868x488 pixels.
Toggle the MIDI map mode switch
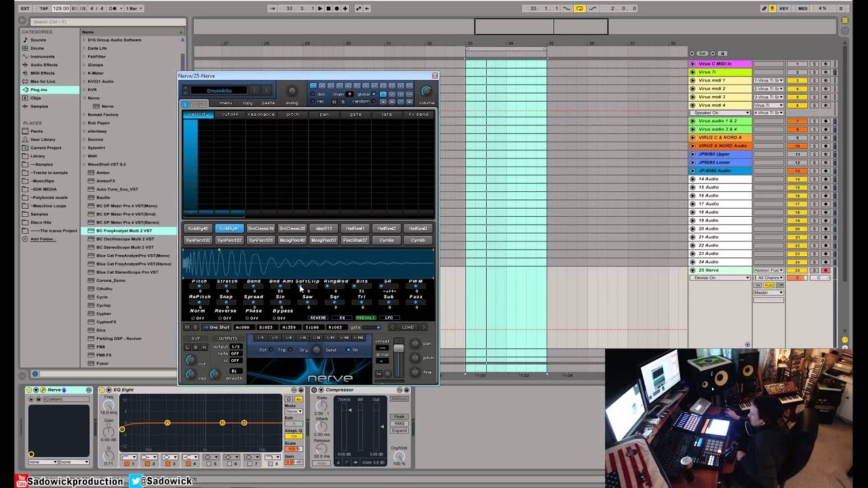coord(803,8)
